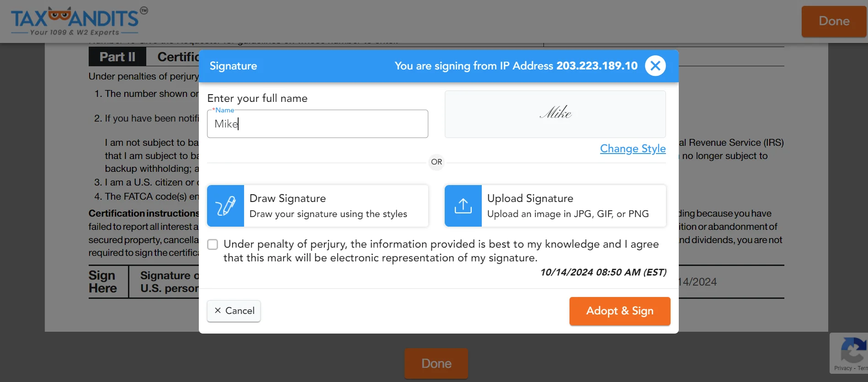868x382 pixels.
Task: Click the Name text input showing Mike
Action: click(317, 123)
